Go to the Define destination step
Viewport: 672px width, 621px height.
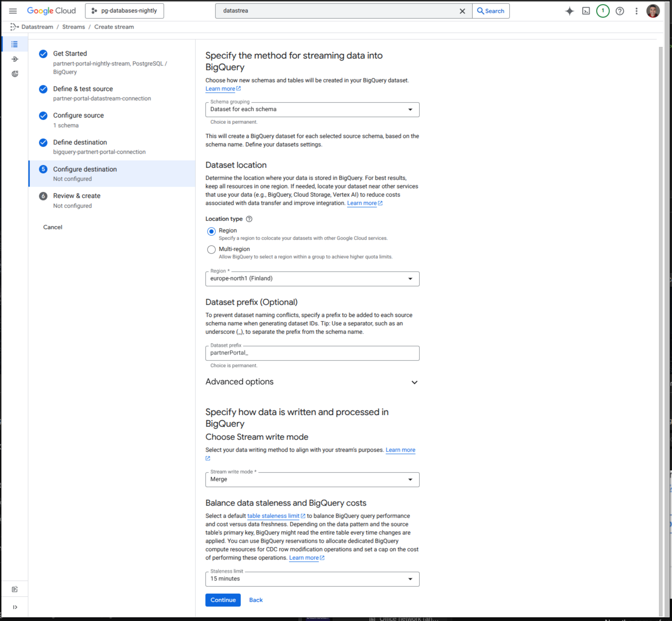point(80,142)
